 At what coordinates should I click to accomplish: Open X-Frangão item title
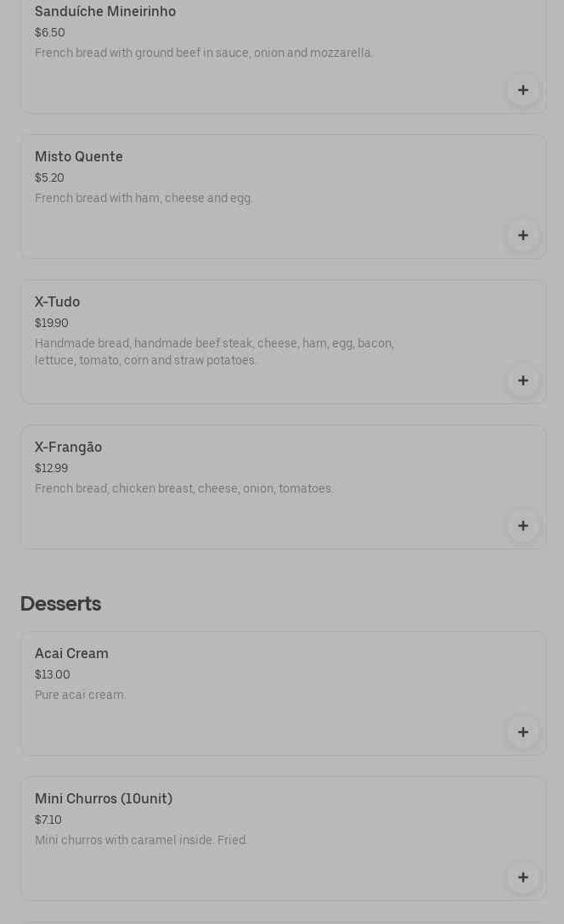pyautogui.click(x=69, y=448)
